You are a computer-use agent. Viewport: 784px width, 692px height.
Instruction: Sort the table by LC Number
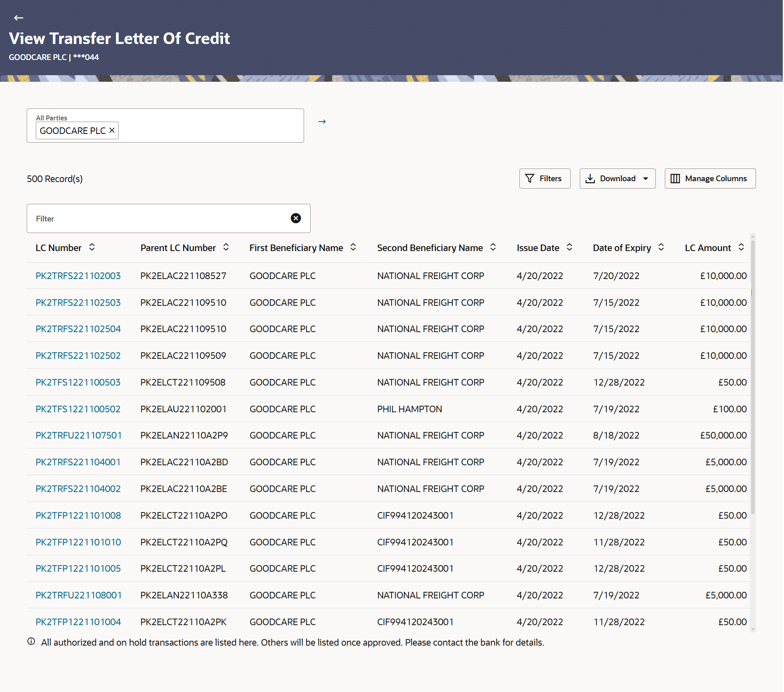[x=92, y=247]
